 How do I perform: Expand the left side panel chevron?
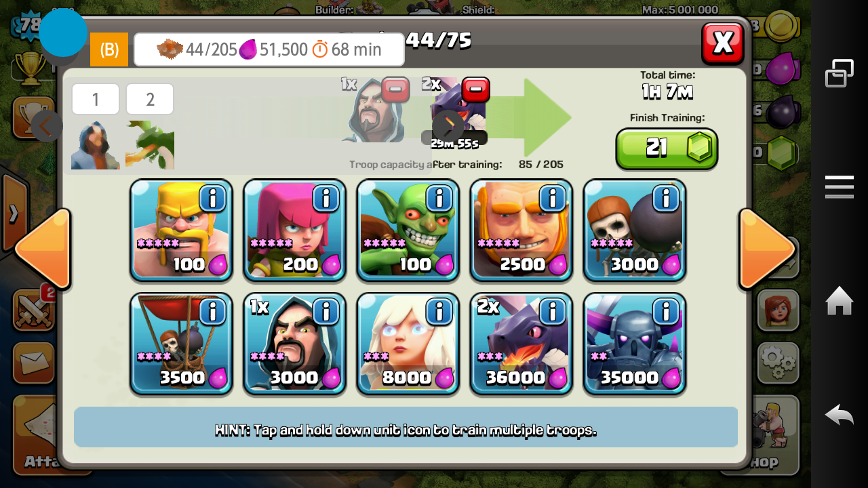(14, 213)
